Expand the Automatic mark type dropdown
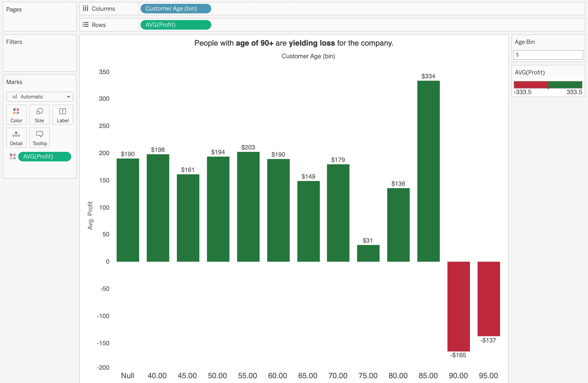 coord(68,96)
